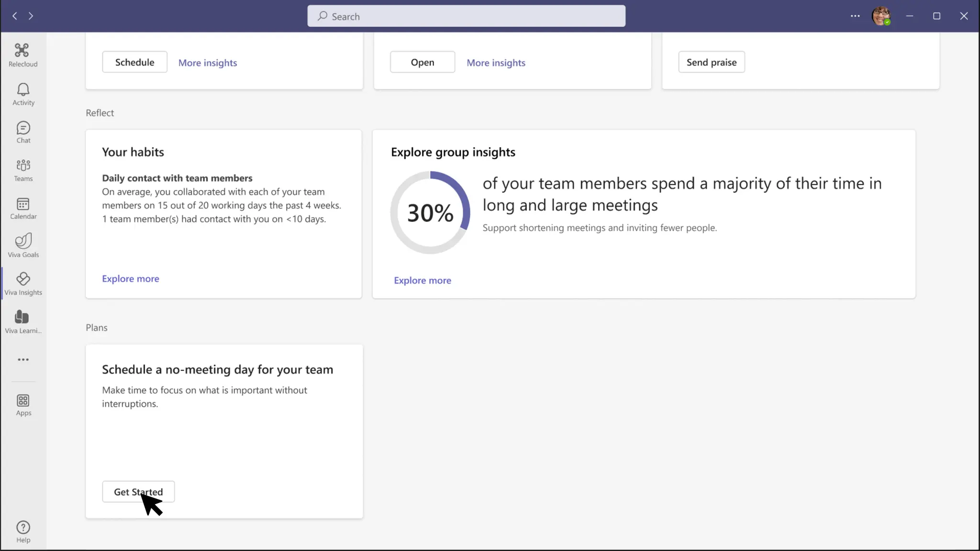980x551 pixels.
Task: Open the profile picture account menu
Action: tap(881, 16)
